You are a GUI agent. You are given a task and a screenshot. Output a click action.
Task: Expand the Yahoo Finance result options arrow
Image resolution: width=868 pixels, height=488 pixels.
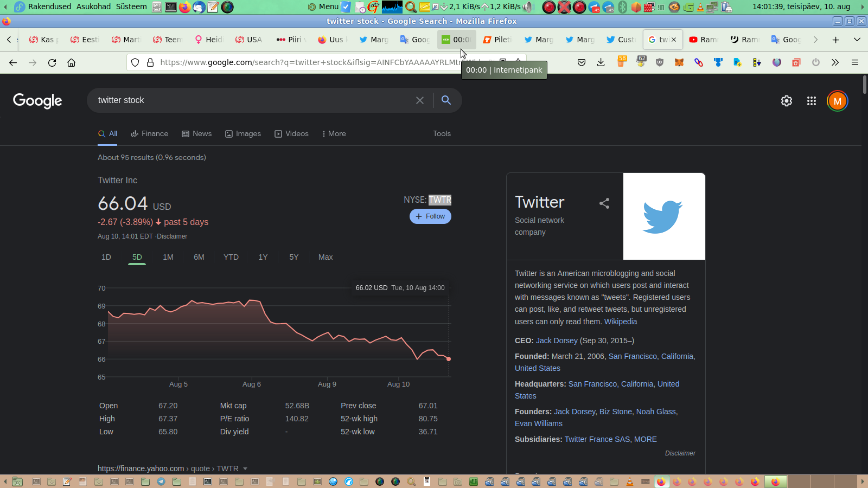pos(245,468)
